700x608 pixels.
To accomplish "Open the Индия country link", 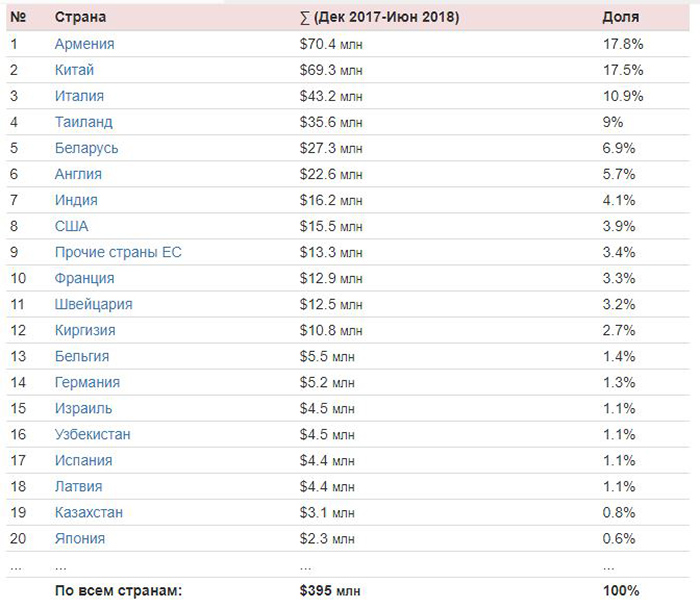I will click(x=76, y=200).
